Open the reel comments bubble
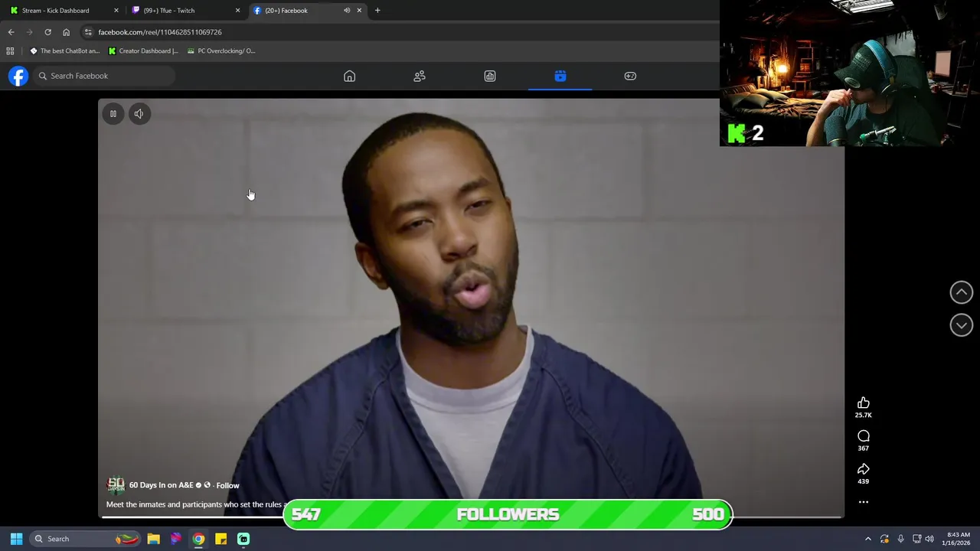 (863, 436)
